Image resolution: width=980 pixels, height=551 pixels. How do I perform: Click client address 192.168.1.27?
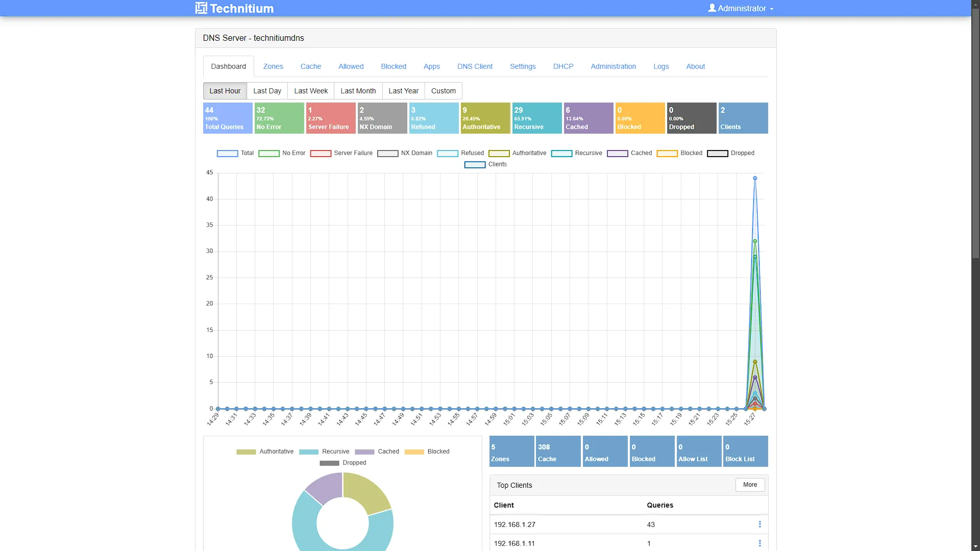[514, 524]
